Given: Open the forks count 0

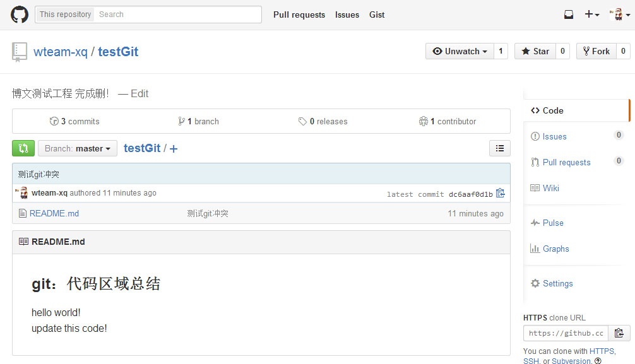Looking at the screenshot, I should pos(623,51).
